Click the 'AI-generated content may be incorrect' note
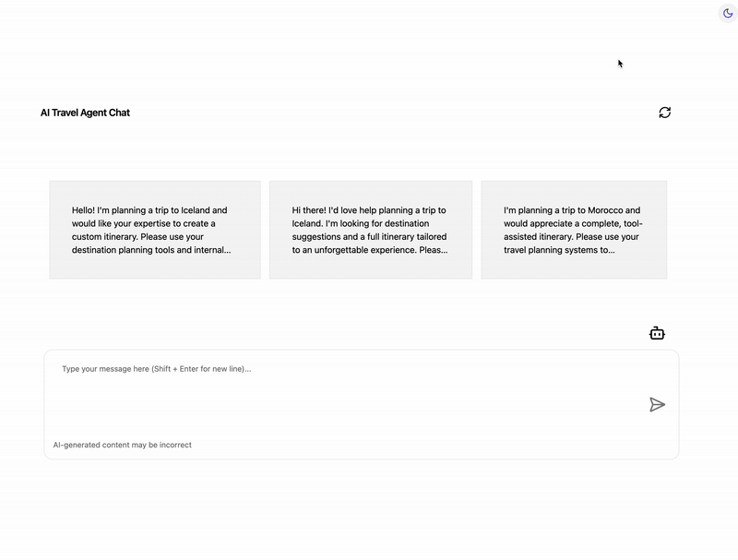This screenshot has width=738, height=560. 123,445
